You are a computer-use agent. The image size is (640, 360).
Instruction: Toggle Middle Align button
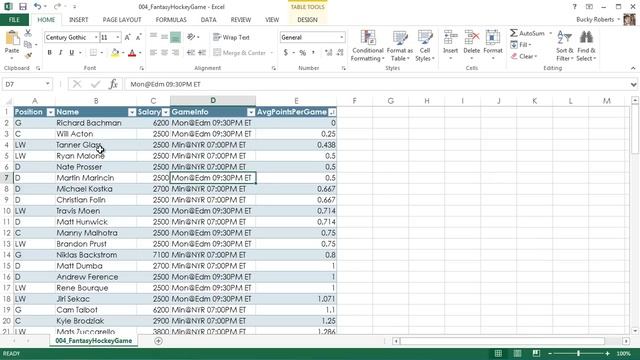click(x=164, y=37)
